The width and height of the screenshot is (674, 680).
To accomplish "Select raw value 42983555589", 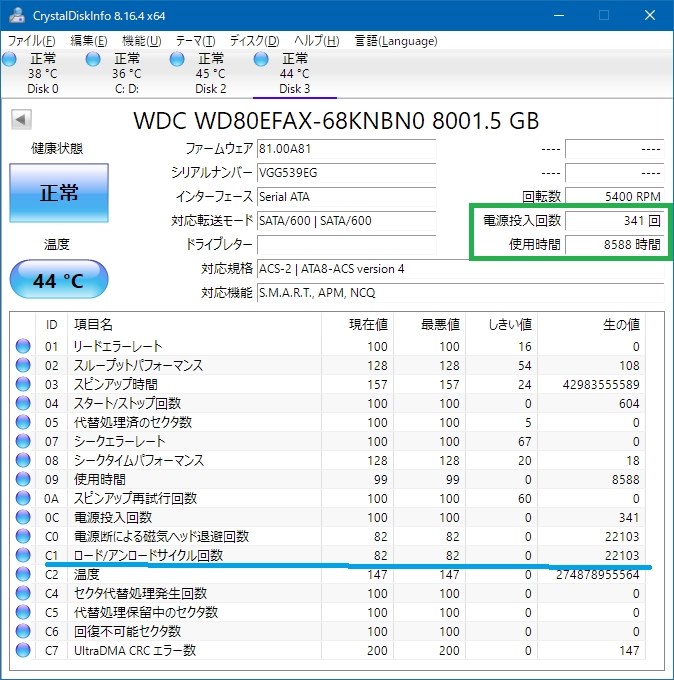I will (x=601, y=385).
